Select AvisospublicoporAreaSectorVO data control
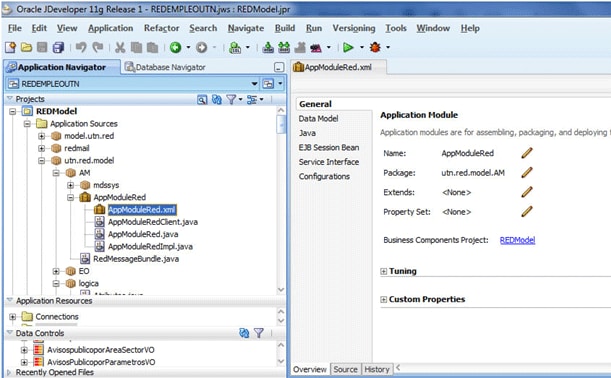The width and height of the screenshot is (611, 378). [x=101, y=350]
